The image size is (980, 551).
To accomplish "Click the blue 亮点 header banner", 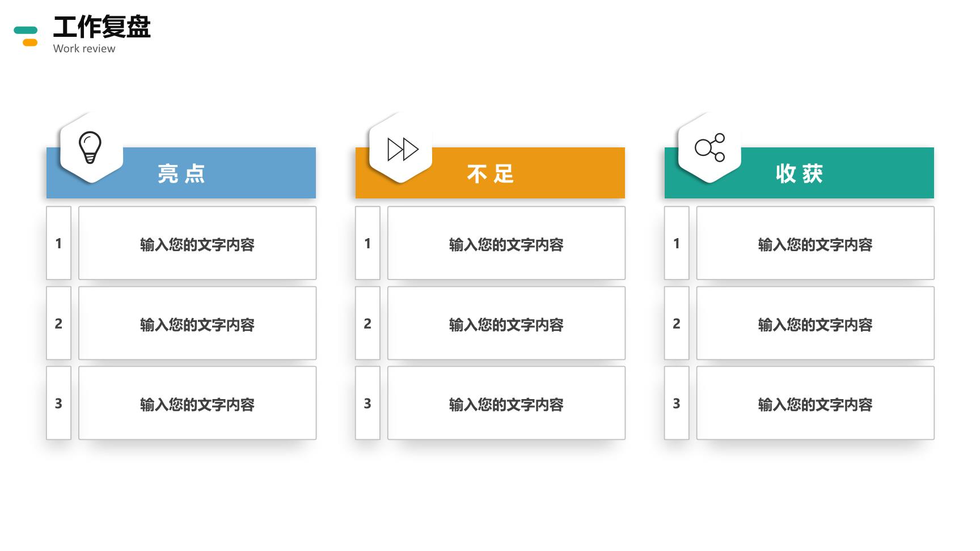I will click(181, 173).
